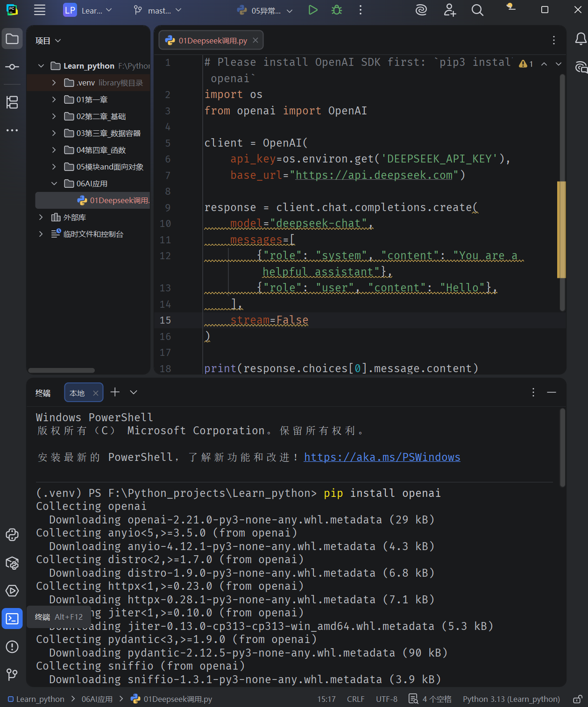This screenshot has height=707, width=588.
Task: Collapse the Learn_python root folder
Action: coord(41,66)
